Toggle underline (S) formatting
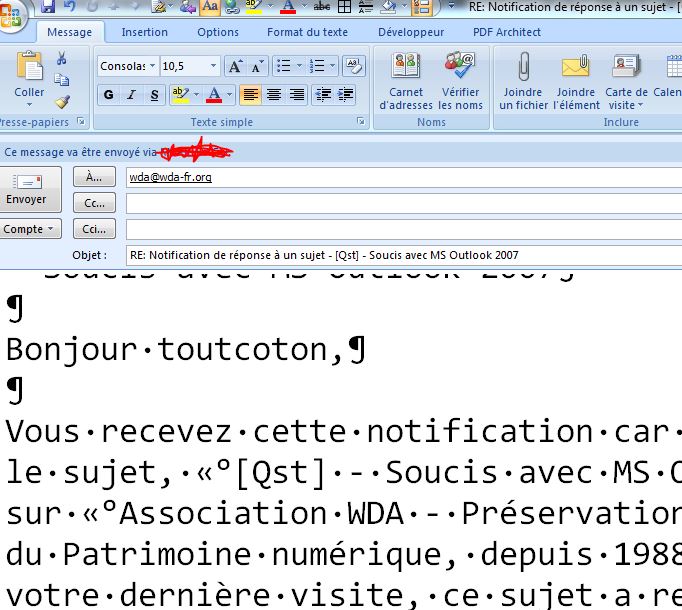The height and width of the screenshot is (610, 682). 154,95
